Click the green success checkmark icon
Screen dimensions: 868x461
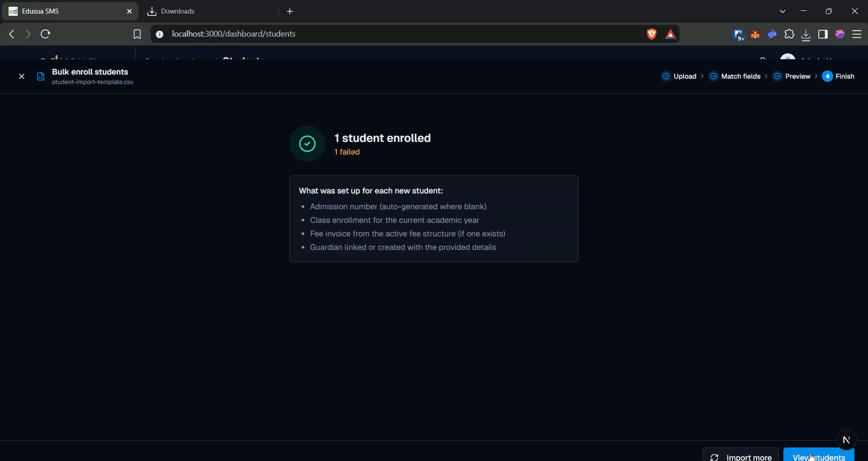click(x=307, y=144)
